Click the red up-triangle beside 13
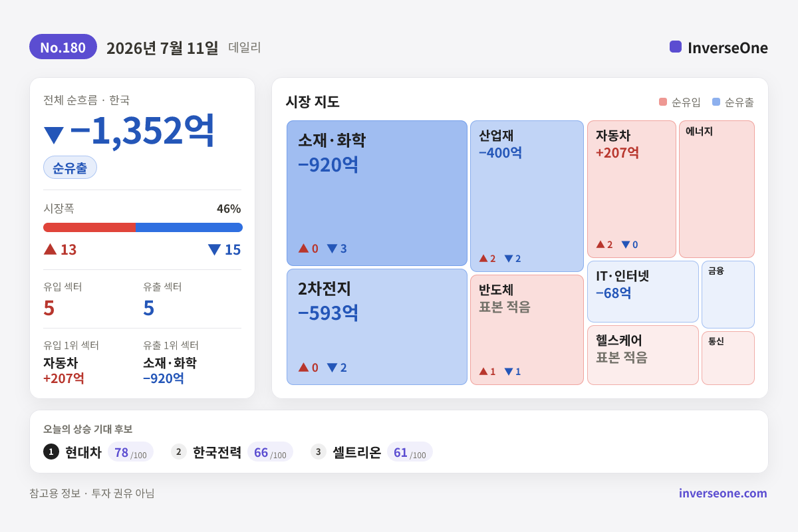Screen dimensions: 798x532 (51, 249)
